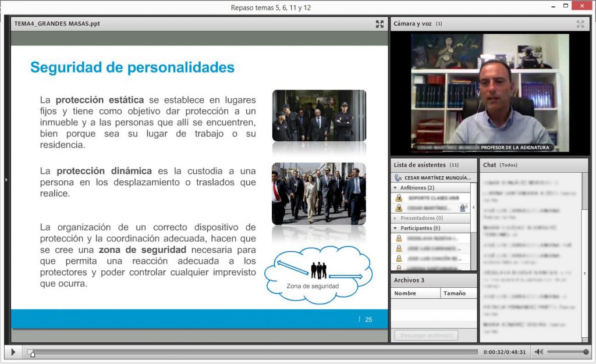Screen dimensions: 596x364
Task: Click the volume slider knob
Action: 586,352
